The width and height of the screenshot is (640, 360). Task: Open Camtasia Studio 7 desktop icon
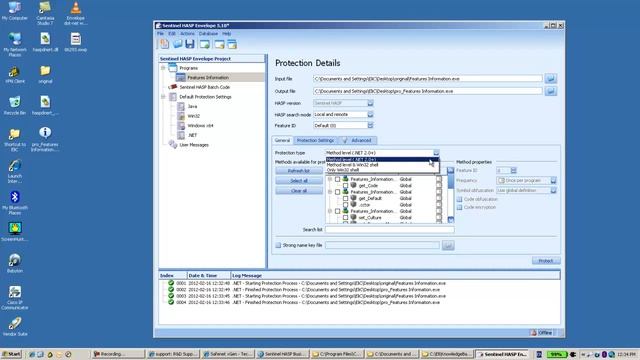pos(45,13)
